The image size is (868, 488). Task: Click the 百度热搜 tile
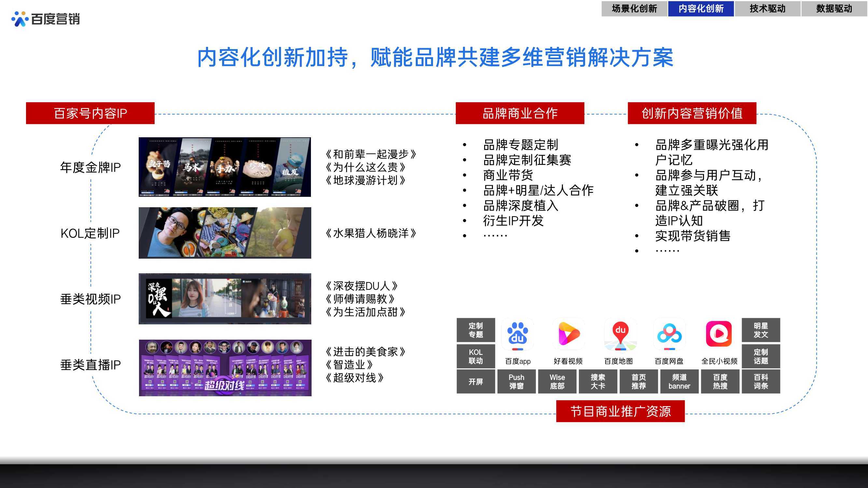[721, 382]
